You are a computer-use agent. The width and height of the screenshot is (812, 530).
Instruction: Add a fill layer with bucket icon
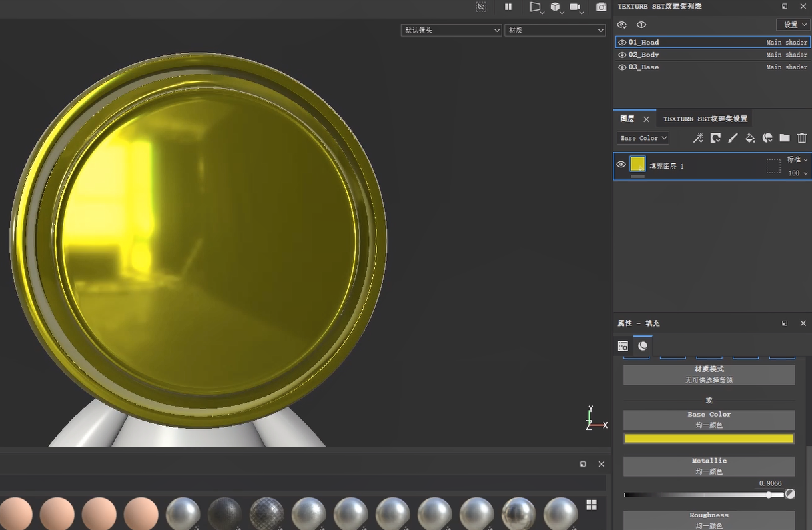tap(750, 138)
